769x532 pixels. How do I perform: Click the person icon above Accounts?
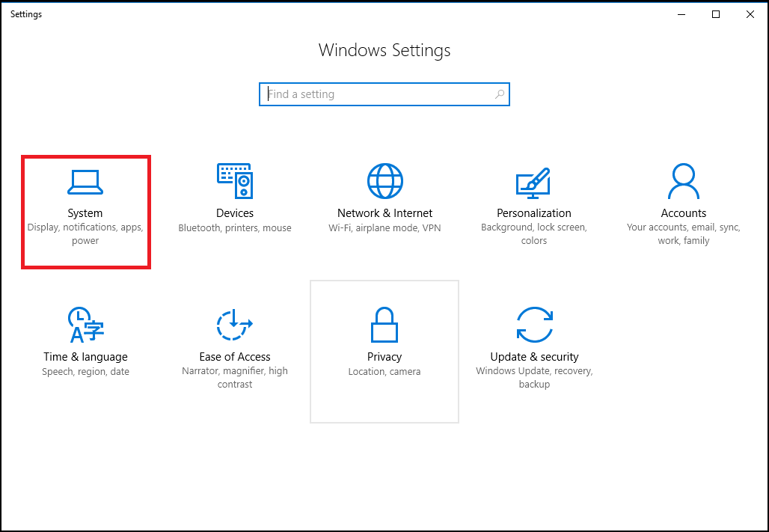click(x=683, y=180)
